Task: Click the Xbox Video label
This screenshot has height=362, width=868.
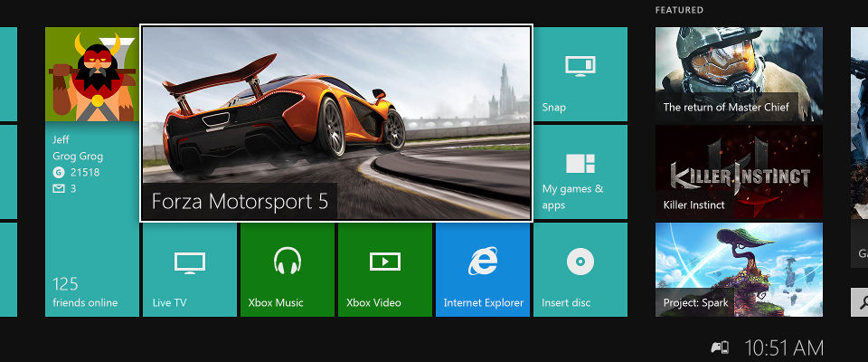Action: click(373, 302)
